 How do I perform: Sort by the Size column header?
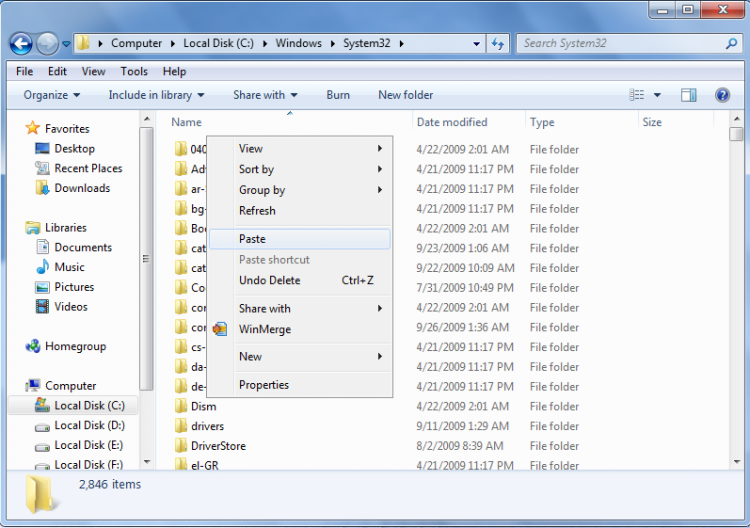pyautogui.click(x=652, y=122)
